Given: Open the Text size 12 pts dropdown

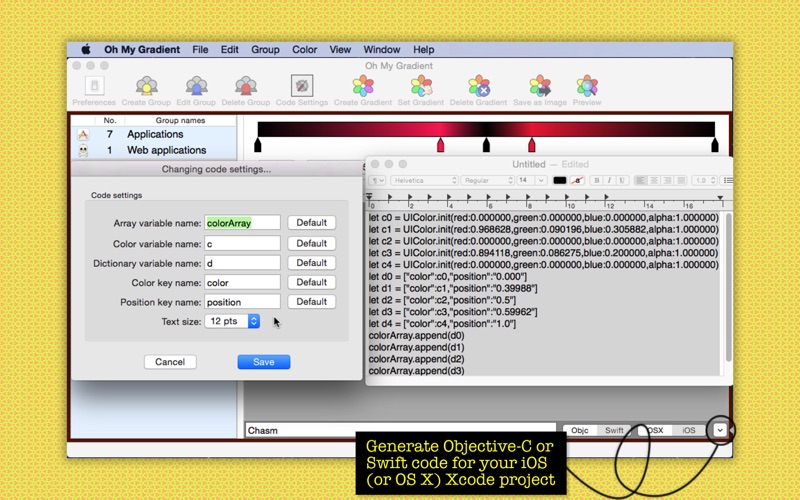Looking at the screenshot, I should coord(232,321).
